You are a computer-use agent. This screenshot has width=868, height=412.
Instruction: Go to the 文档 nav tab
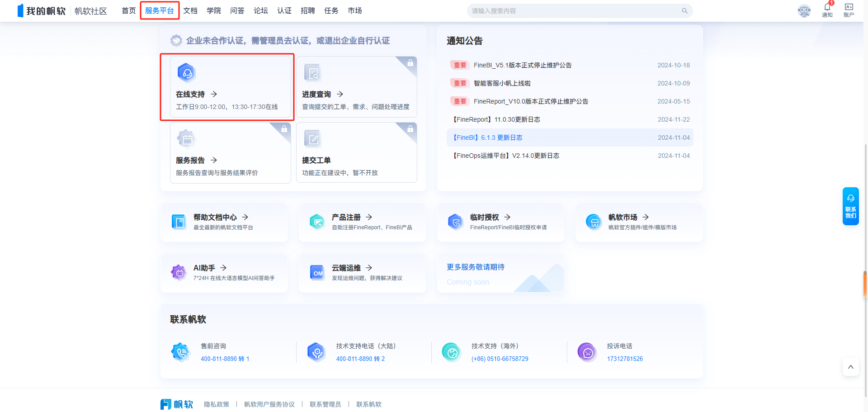(190, 11)
